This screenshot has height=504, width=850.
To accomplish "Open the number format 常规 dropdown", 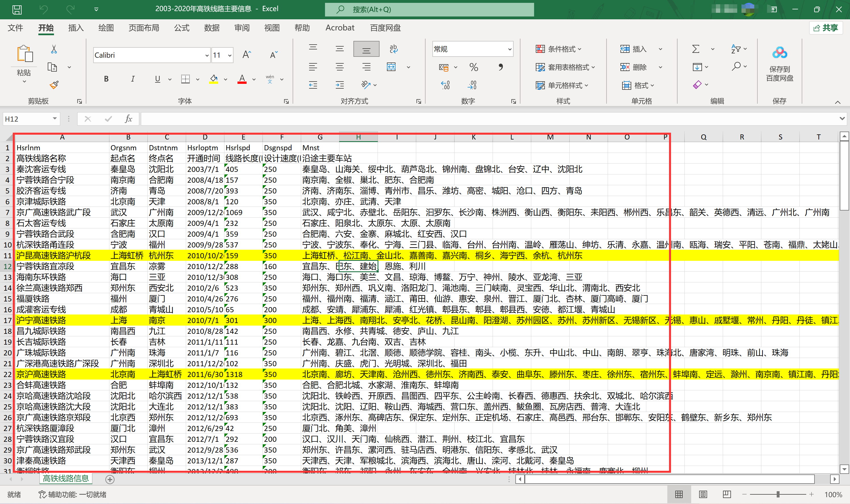I will (509, 49).
